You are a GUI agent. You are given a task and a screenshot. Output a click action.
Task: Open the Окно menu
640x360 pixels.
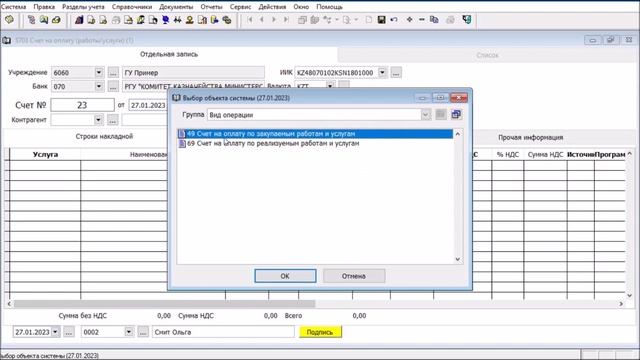(x=301, y=7)
